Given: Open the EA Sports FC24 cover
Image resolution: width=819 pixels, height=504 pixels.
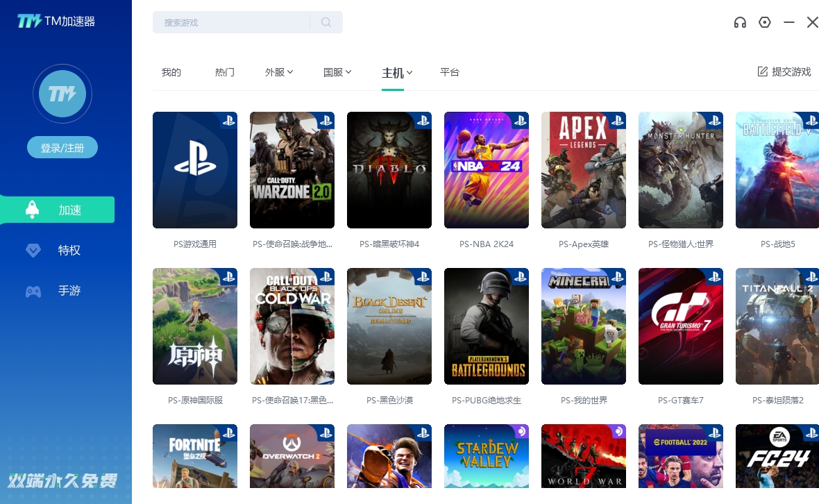Looking at the screenshot, I should coord(777,456).
